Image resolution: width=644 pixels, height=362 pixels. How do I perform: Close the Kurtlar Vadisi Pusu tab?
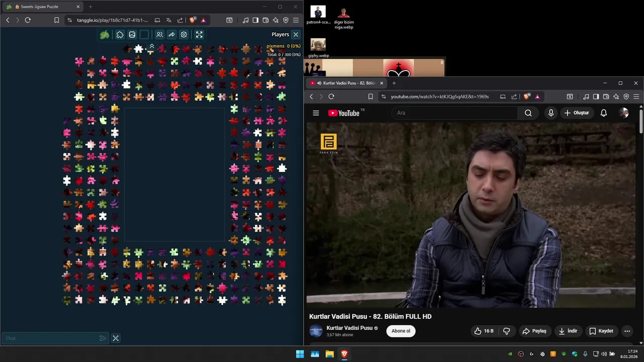[381, 83]
